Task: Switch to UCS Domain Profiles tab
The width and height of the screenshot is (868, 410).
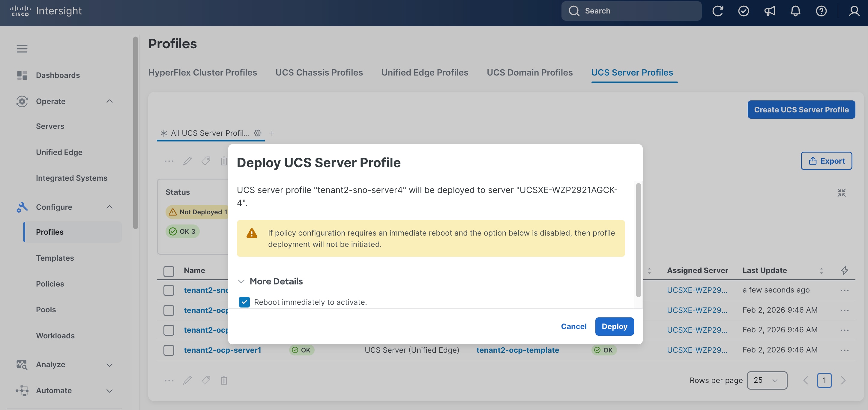Action: pos(529,72)
